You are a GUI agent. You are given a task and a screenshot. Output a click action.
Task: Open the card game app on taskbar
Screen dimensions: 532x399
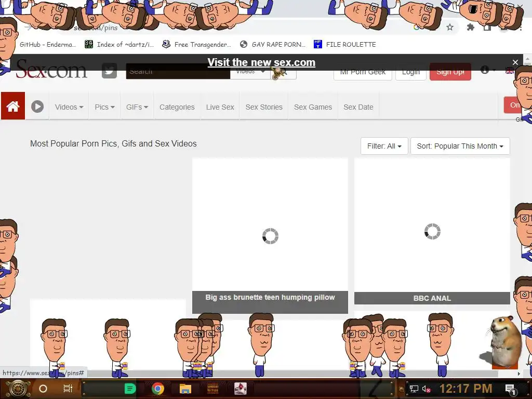coord(241,389)
